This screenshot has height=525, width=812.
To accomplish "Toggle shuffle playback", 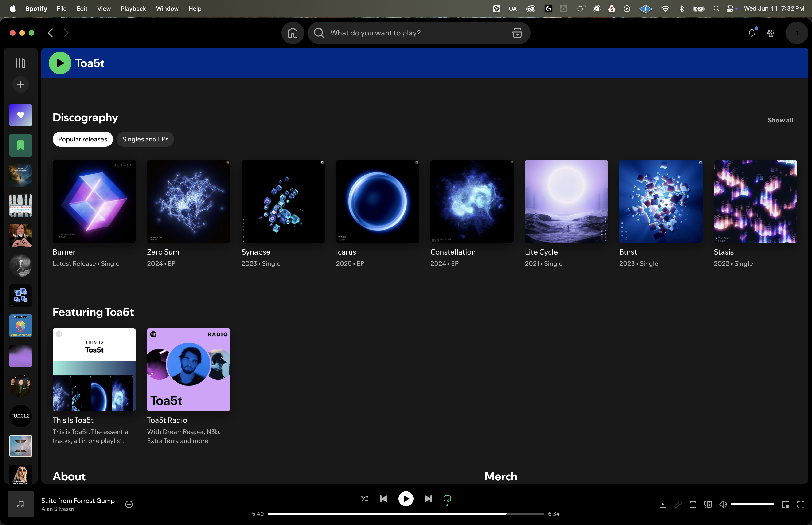I will pyautogui.click(x=364, y=499).
